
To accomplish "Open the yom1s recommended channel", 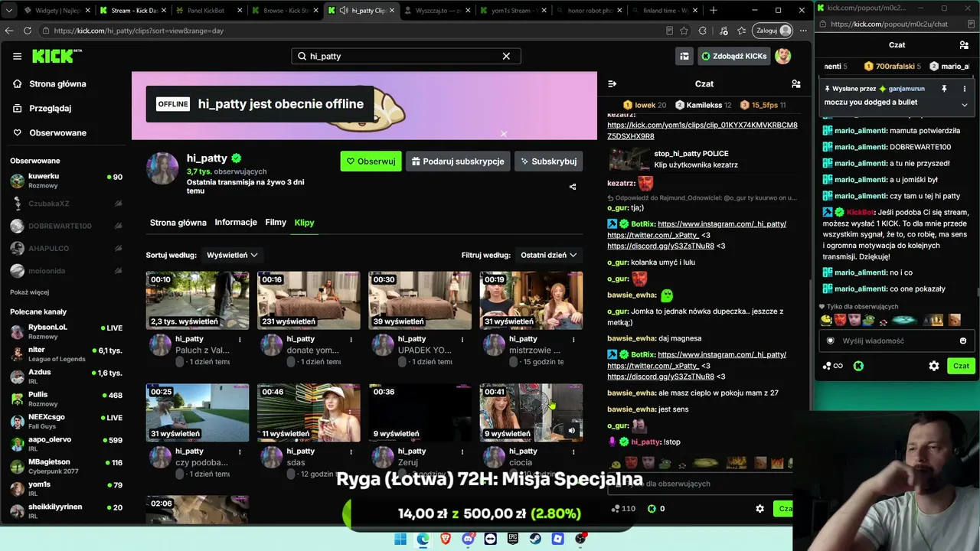I will pos(66,488).
